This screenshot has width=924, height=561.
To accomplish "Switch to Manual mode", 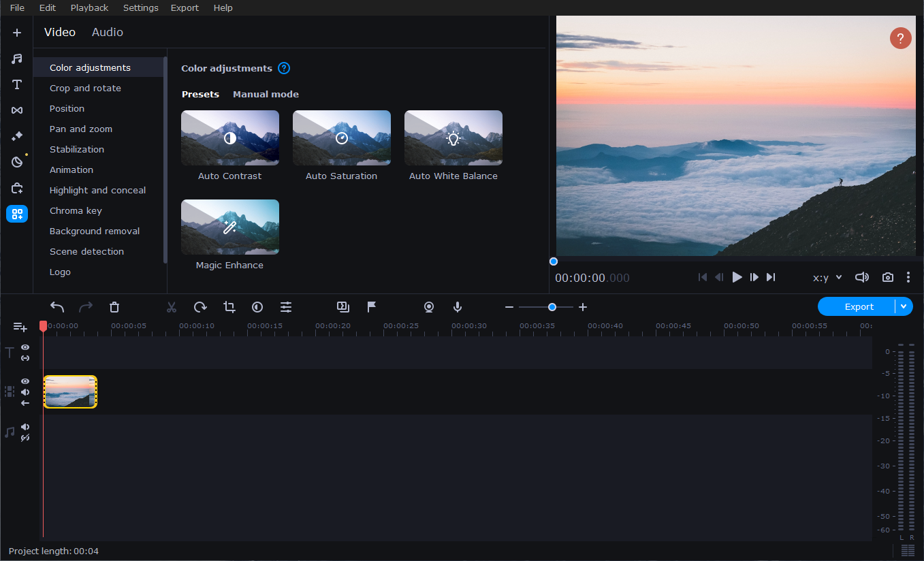I will coord(266,94).
